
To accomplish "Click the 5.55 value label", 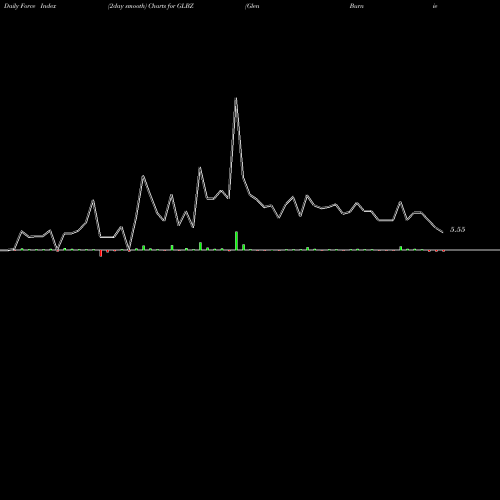I will pos(457,230).
